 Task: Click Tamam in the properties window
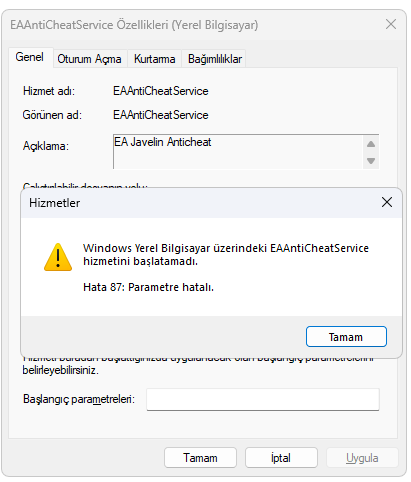coord(200,458)
